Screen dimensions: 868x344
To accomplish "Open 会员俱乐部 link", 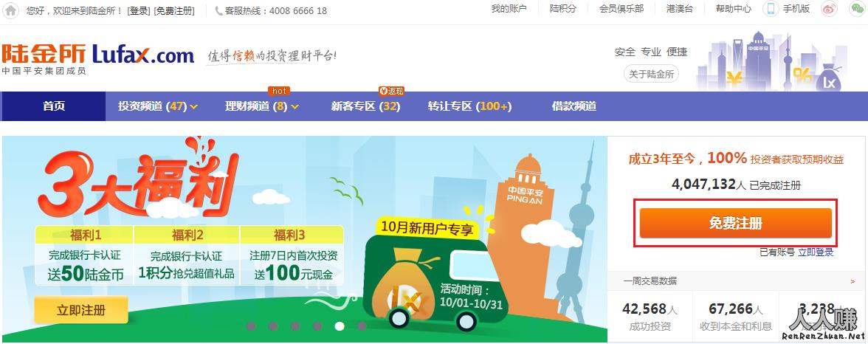I will [621, 9].
